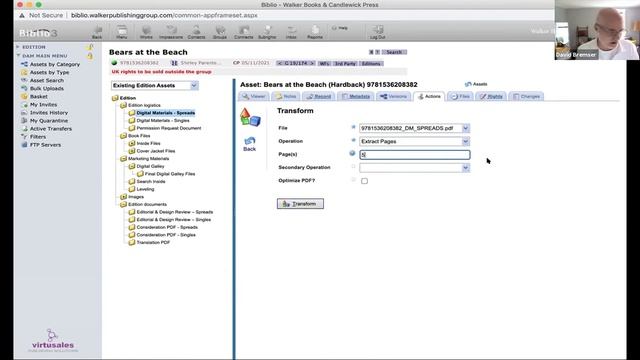Click the Transform button

point(300,204)
